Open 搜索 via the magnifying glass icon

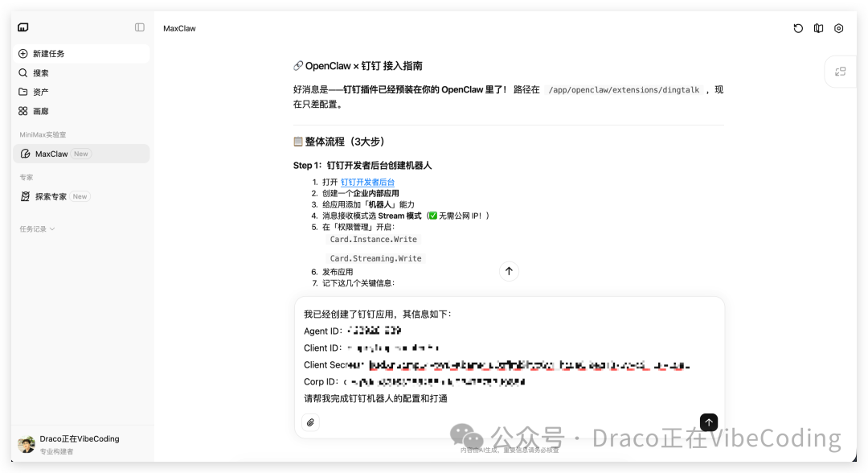(x=23, y=72)
